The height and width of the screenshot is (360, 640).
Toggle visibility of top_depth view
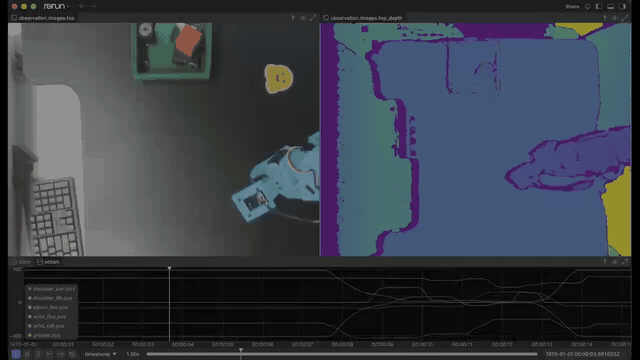(615, 18)
